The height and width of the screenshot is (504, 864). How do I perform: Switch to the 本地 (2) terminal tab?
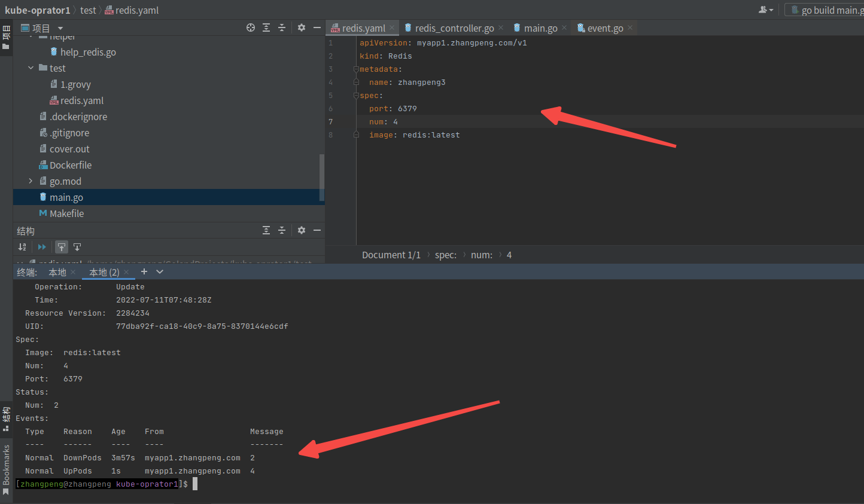(x=104, y=272)
